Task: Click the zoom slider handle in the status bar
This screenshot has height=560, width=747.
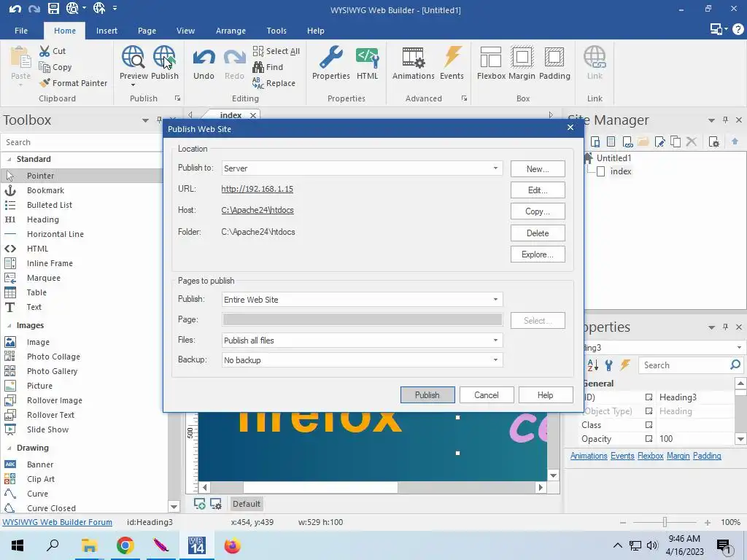Action: tap(665, 522)
